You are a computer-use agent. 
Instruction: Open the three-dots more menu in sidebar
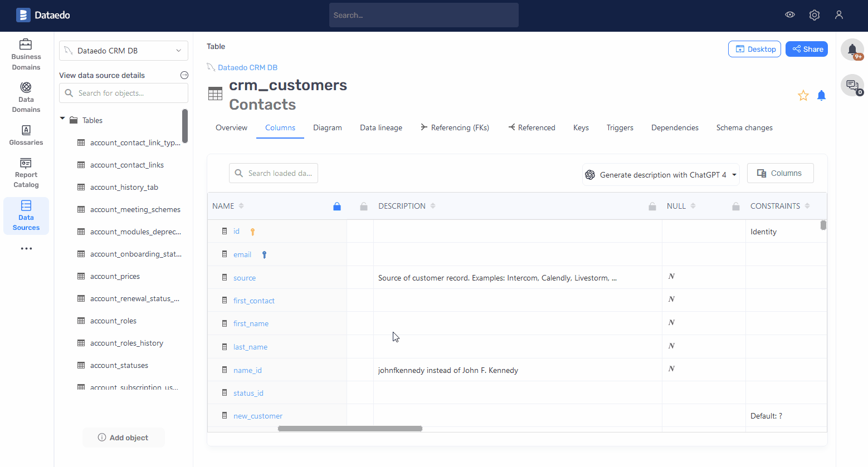pyautogui.click(x=26, y=249)
